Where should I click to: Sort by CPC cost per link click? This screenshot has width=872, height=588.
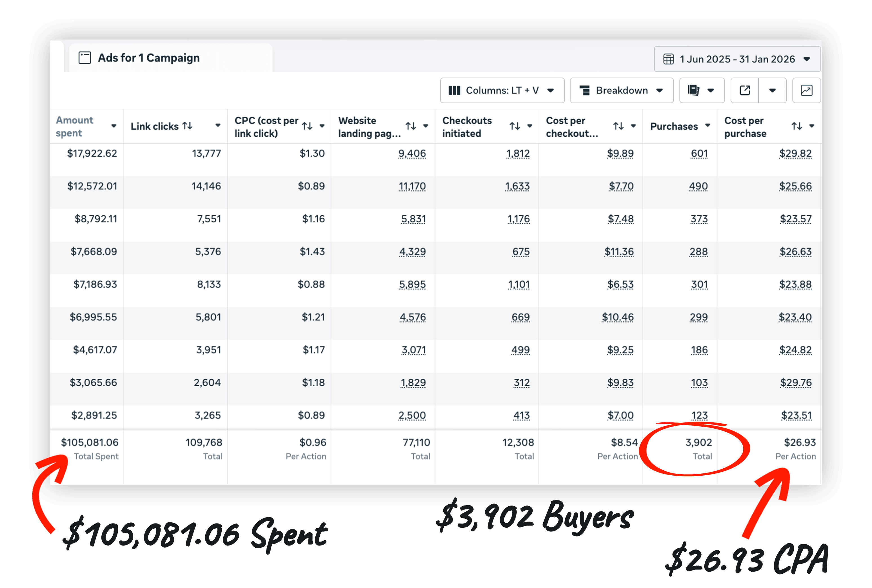307,126
